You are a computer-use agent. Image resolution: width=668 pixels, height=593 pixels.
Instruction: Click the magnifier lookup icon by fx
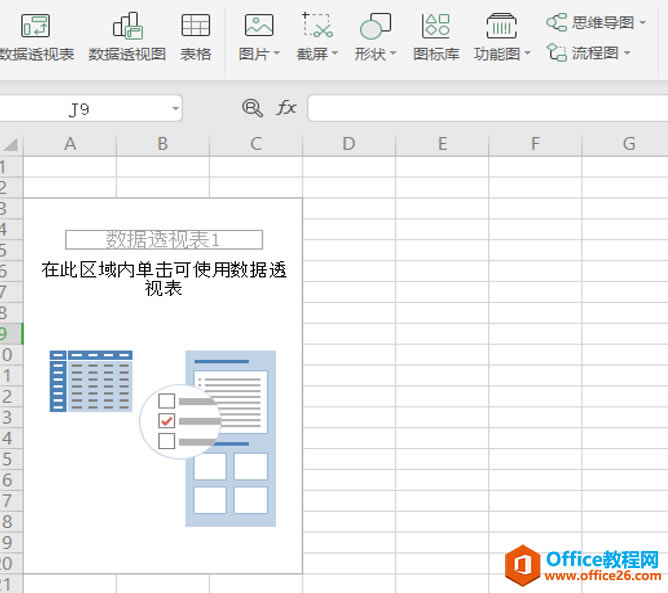(252, 108)
